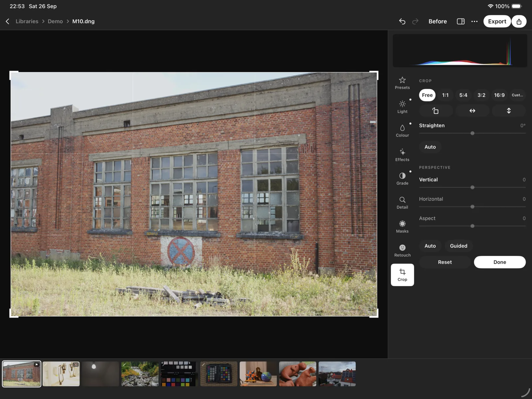Screen dimensions: 532x399
Task: Open the more options menu
Action: tap(474, 21)
